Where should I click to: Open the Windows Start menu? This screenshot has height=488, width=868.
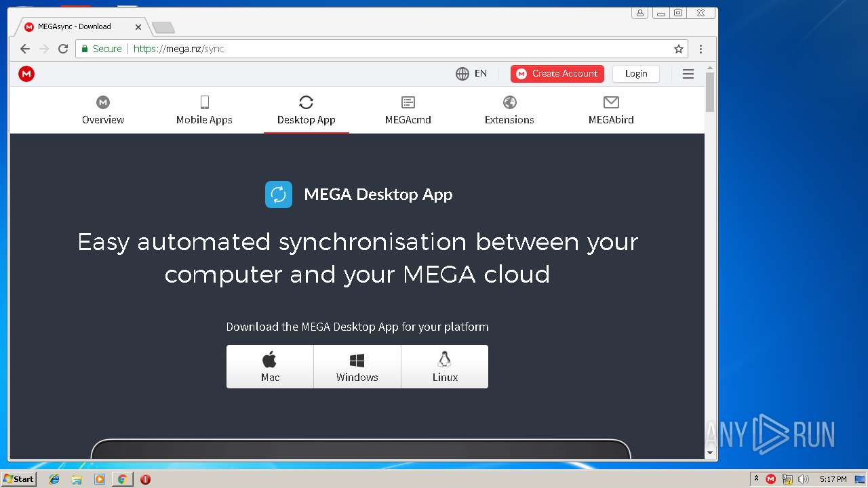pyautogui.click(x=18, y=479)
